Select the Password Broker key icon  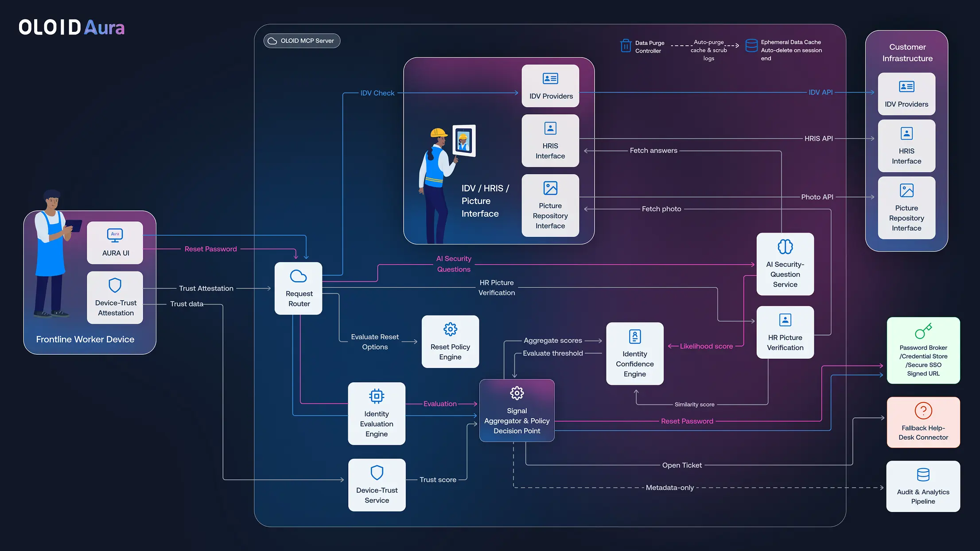pos(923,330)
